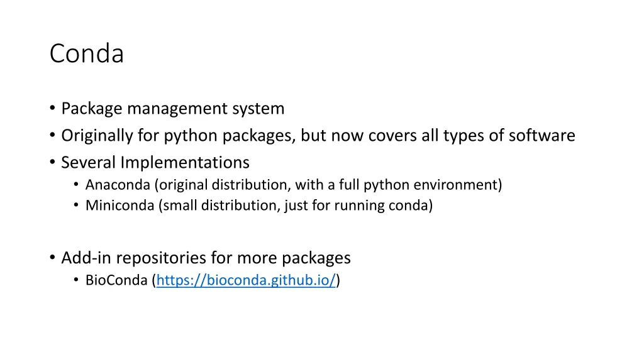Click the bullet marker beside 'Several Implementations'
This screenshot has width=644, height=362.
(52, 162)
